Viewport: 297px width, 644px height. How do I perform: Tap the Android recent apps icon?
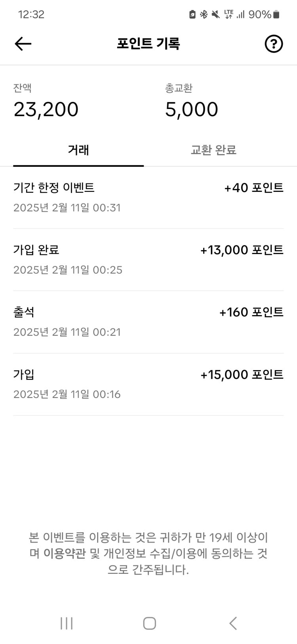click(67, 623)
